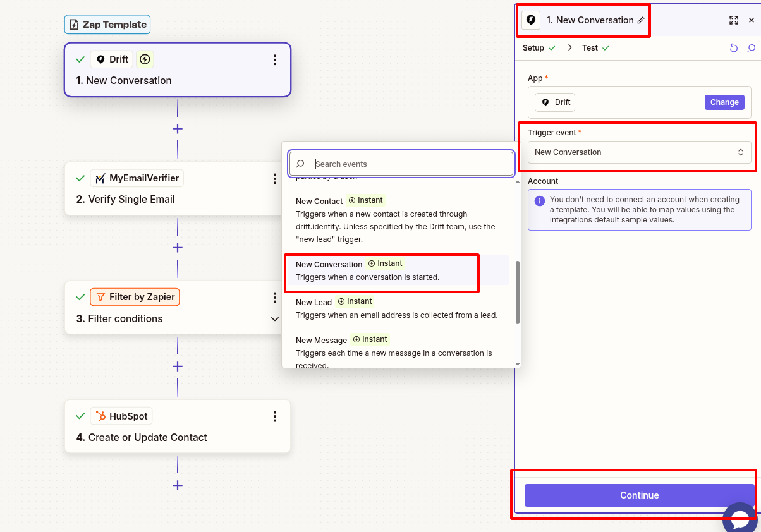Open three-dot menu on HubSpot step
Screen dimensions: 761x532
point(274,416)
